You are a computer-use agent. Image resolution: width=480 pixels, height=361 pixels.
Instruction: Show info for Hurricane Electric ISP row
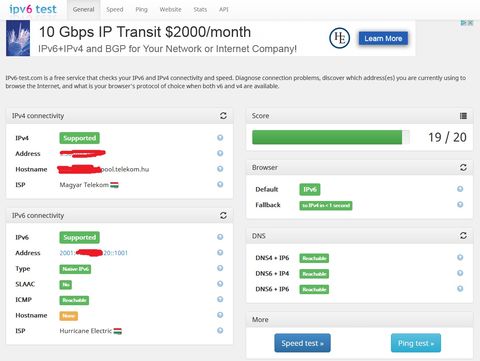[220, 330]
